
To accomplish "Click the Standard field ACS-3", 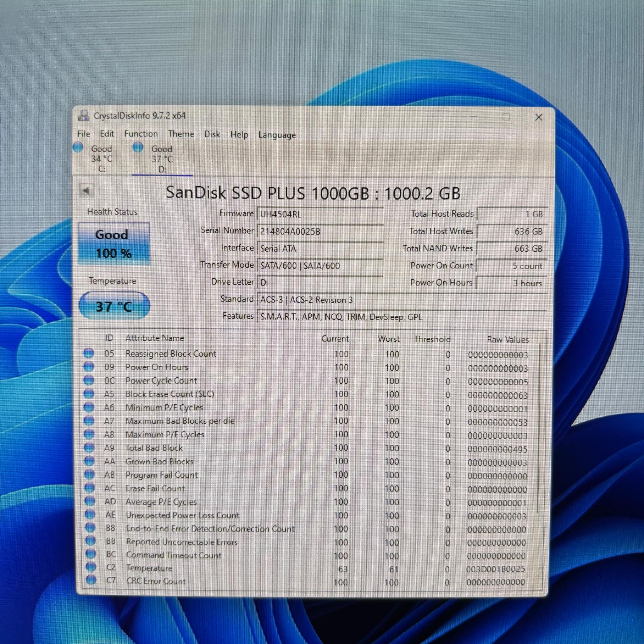I will [x=402, y=300].
